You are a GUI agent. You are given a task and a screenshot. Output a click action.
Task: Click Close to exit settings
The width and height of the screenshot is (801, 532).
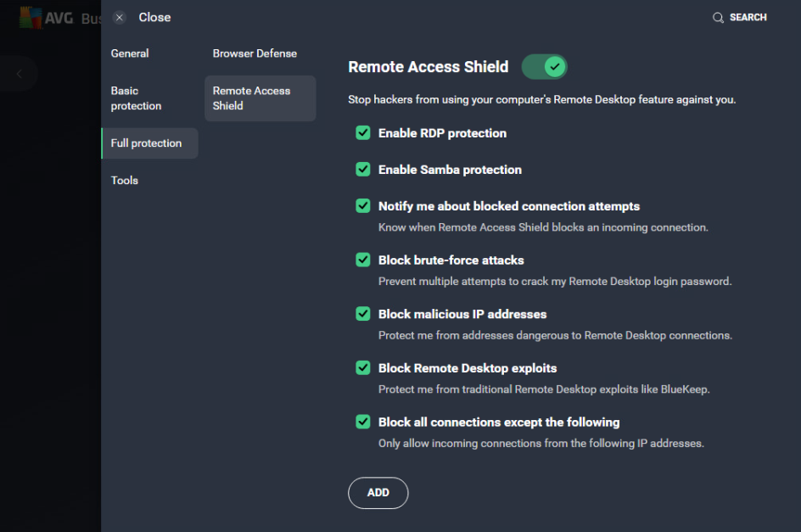pyautogui.click(x=154, y=17)
